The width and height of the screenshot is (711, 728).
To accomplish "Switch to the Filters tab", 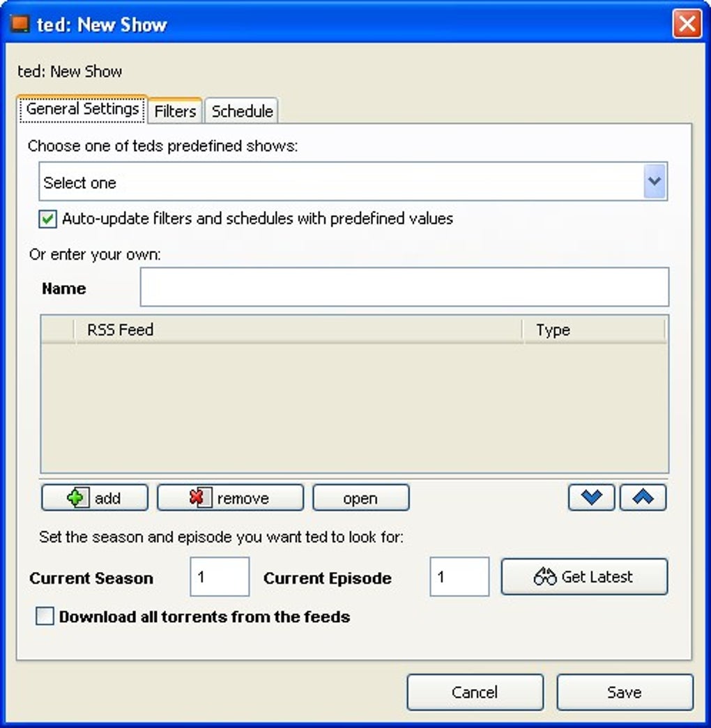I will point(175,111).
